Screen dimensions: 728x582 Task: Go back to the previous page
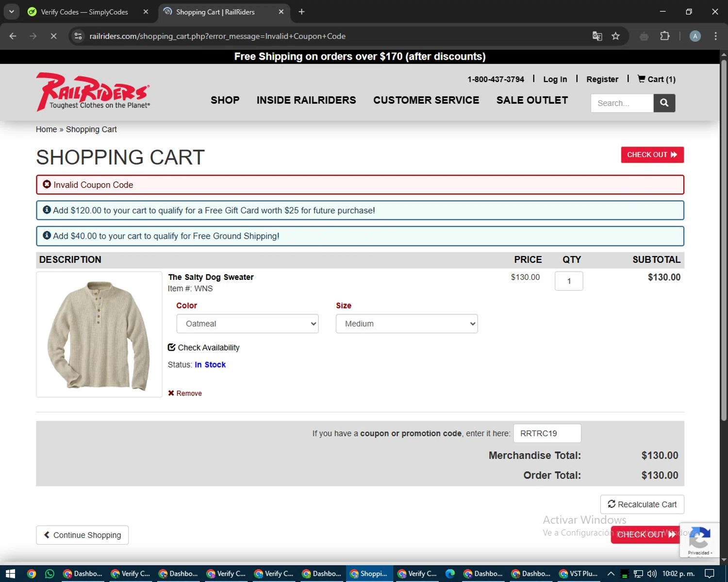point(13,36)
